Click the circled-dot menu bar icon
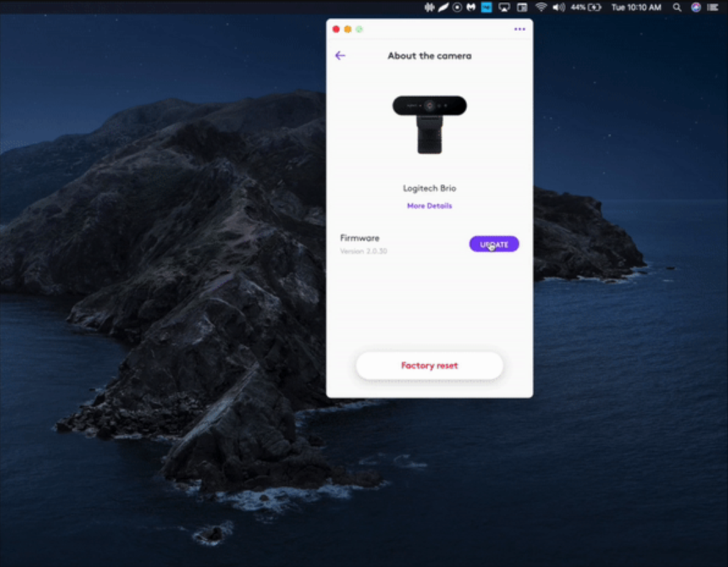Image resolution: width=728 pixels, height=567 pixels. click(x=457, y=7)
